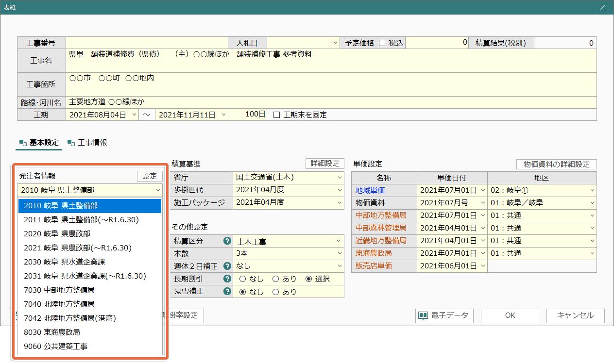Confirm with the OK button
Screen dimensions: 614x364
pos(510,315)
